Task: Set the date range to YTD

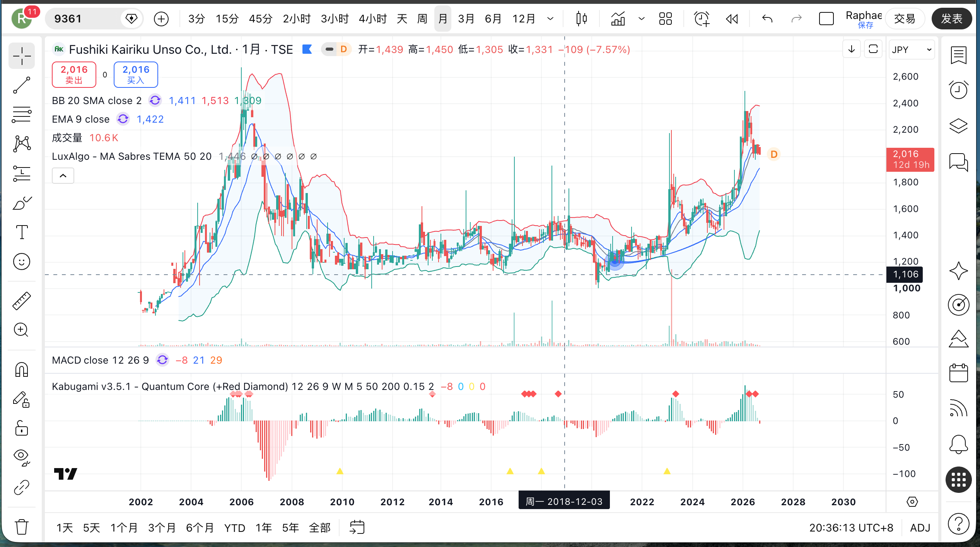Action: (235, 528)
